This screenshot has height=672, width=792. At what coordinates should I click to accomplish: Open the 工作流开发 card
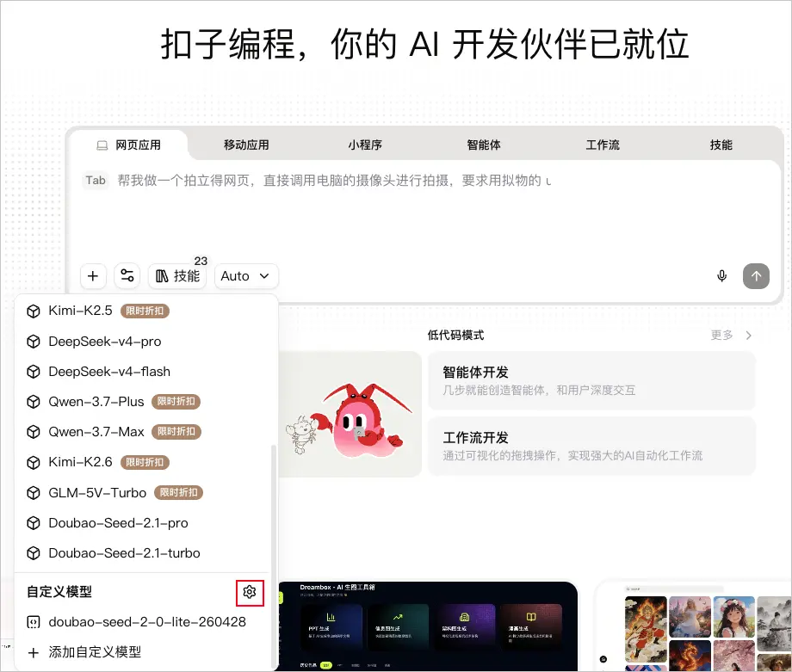click(x=591, y=447)
